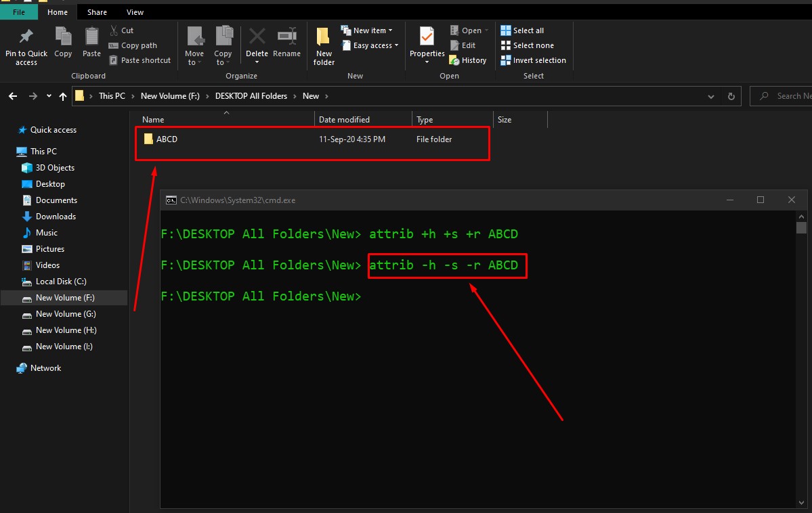Click Invert selection

pos(534,60)
